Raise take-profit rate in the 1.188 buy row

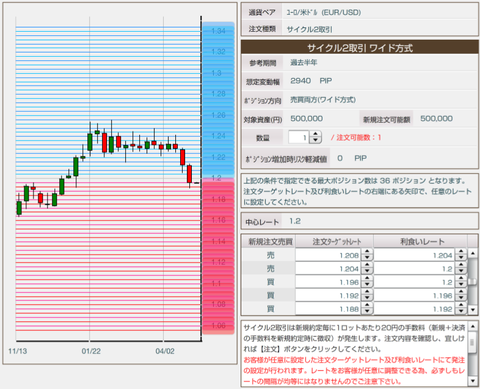point(461,306)
